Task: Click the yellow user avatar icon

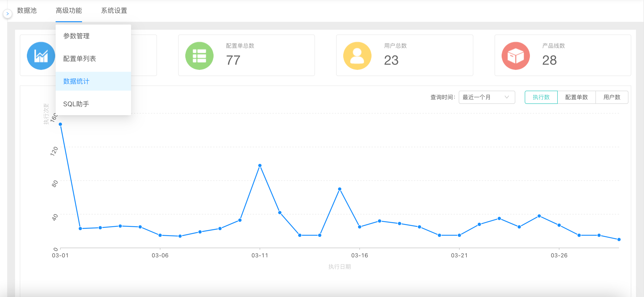Action: pos(357,55)
